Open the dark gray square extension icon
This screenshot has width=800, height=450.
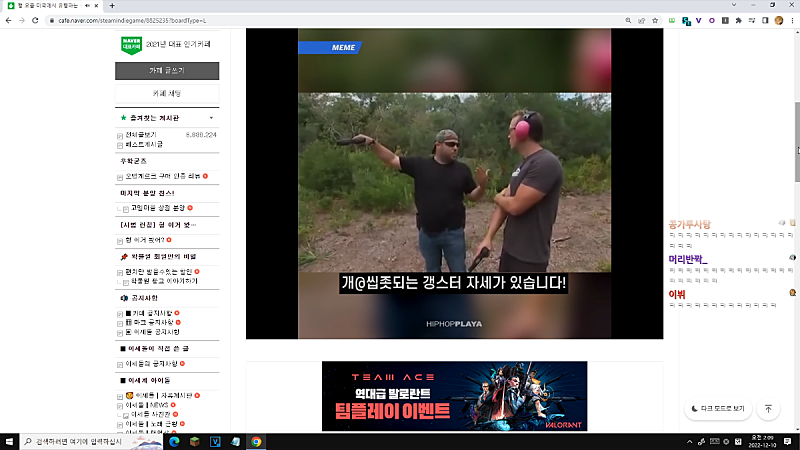725,20
